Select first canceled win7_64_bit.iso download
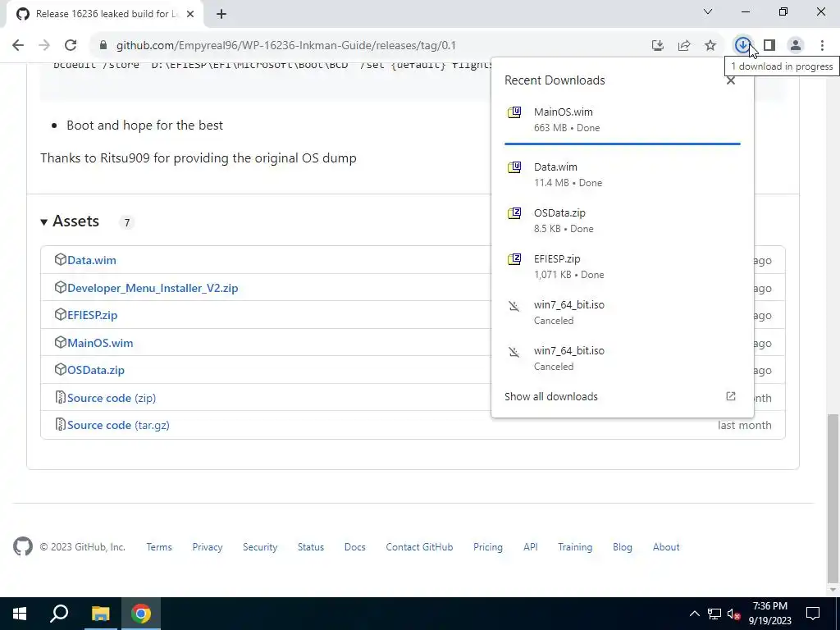Screen dimensions: 840x630 click(622, 313)
